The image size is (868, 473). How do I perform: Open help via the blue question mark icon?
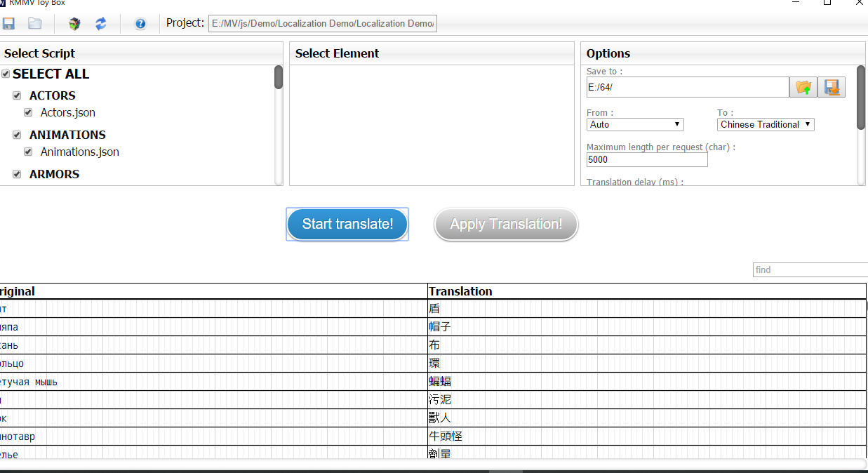tap(140, 24)
